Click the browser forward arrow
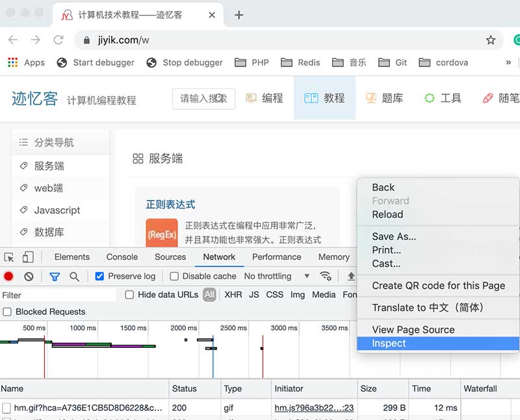The width and height of the screenshot is (520, 420). click(36, 40)
